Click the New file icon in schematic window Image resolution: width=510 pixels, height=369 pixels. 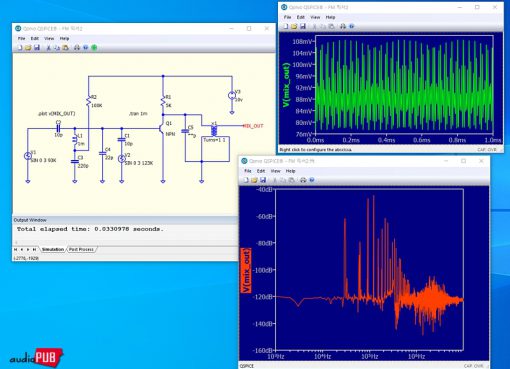20,48
